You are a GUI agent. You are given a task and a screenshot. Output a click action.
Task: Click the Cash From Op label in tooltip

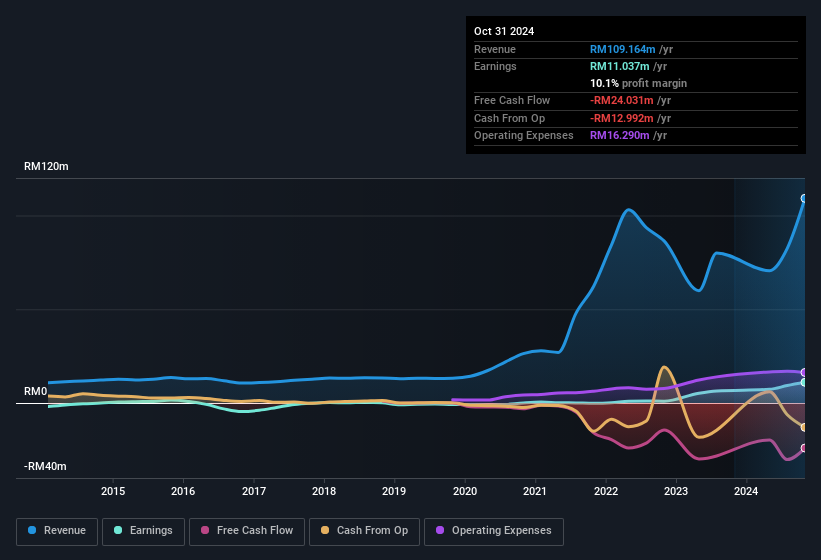[509, 118]
